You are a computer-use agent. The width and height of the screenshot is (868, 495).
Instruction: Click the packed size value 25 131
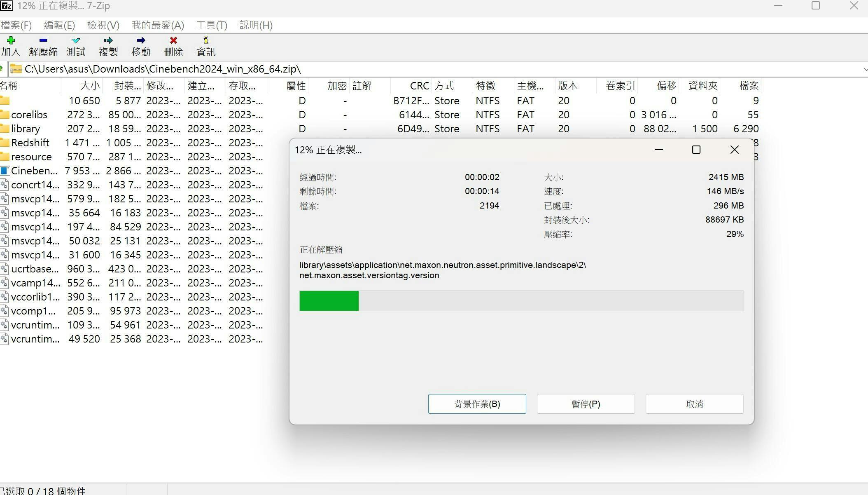(x=125, y=241)
